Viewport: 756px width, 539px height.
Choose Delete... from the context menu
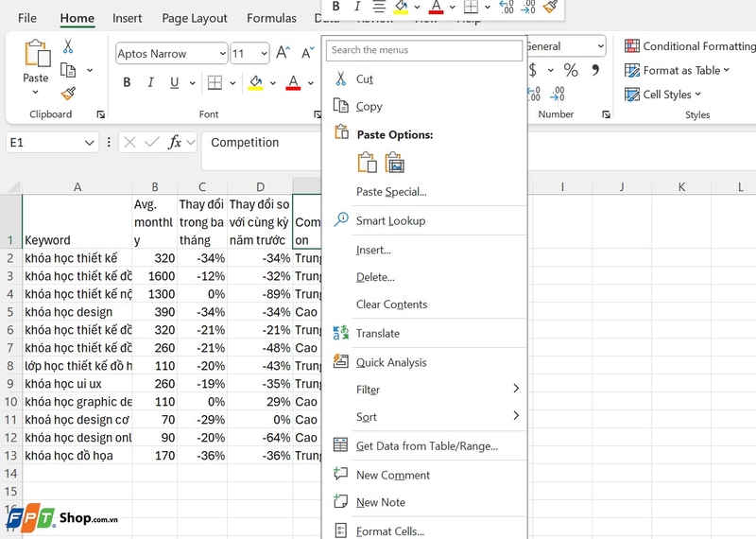coord(424,277)
